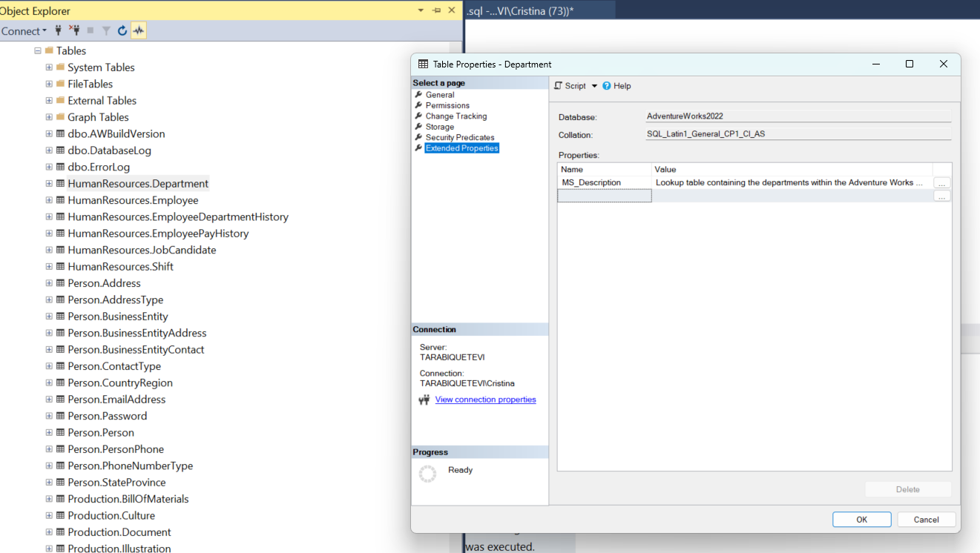Open the Permissions page
Viewport: 980px width, 553px height.
(x=447, y=105)
